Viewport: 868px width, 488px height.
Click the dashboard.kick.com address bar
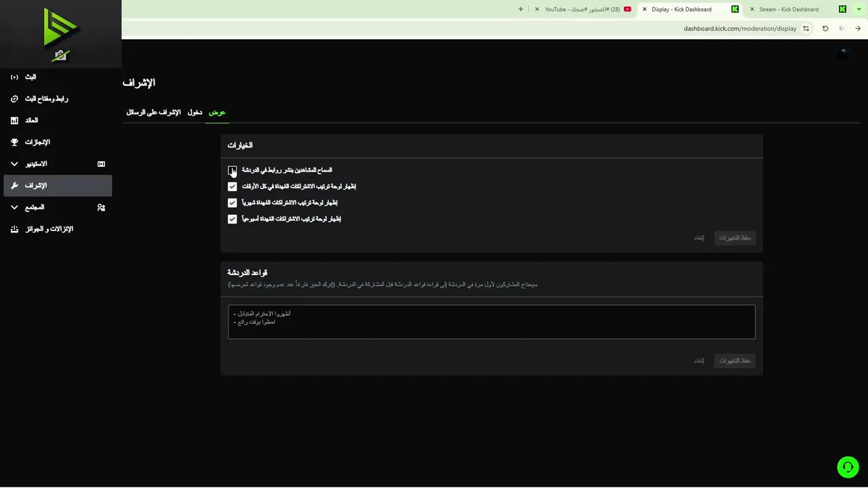click(740, 28)
